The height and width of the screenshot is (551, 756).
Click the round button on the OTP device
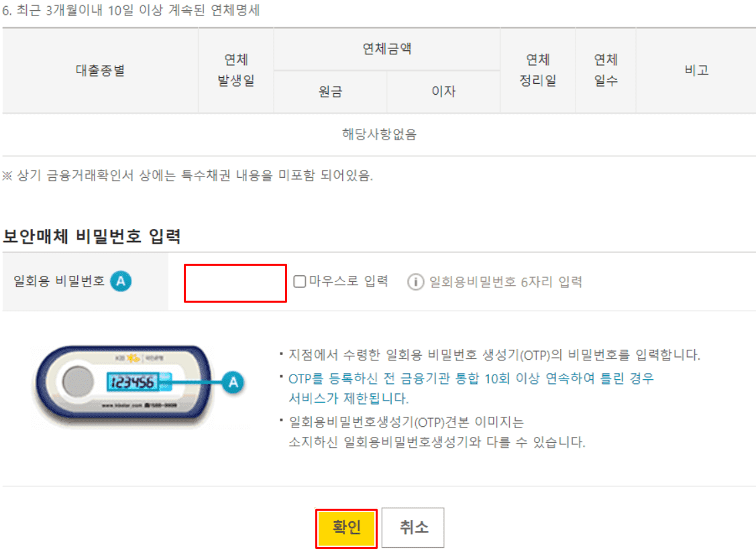click(77, 381)
